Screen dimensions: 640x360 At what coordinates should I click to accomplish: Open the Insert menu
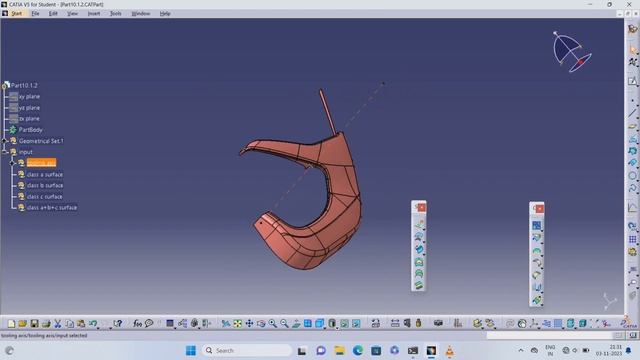93,13
